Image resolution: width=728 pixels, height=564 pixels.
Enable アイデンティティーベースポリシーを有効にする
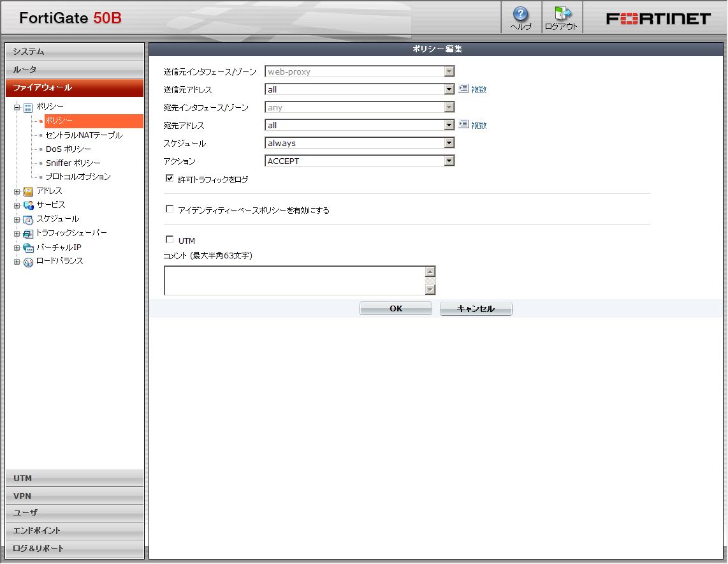(x=170, y=208)
